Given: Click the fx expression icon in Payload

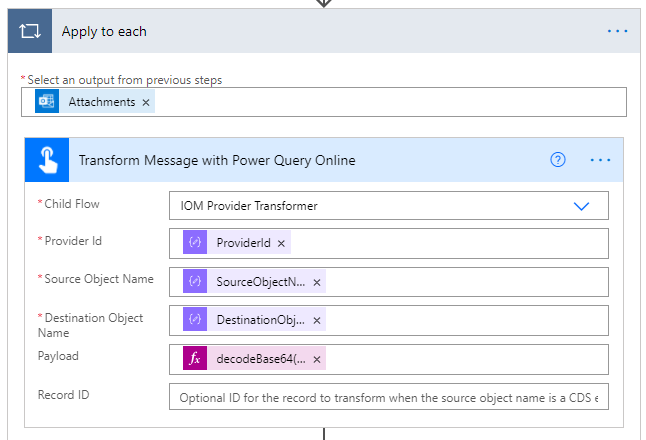Looking at the screenshot, I should (x=195, y=358).
